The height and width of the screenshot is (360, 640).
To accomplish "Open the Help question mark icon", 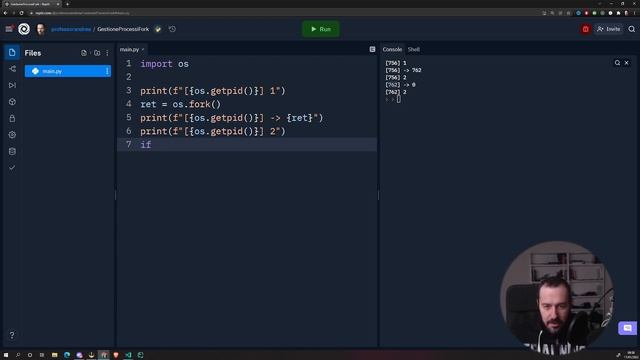I will click(12, 335).
